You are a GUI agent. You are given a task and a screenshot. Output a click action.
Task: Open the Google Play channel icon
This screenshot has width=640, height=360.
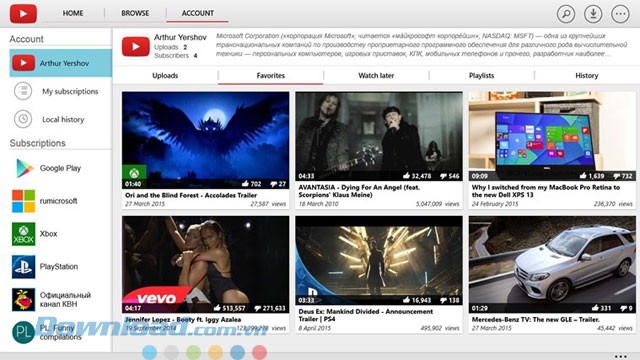(x=24, y=168)
